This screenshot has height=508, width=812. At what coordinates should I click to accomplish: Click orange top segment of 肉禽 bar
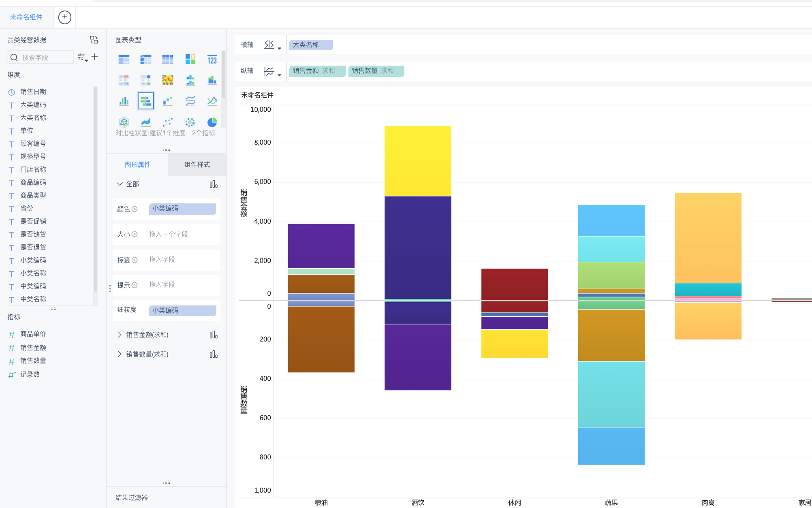pos(708,238)
